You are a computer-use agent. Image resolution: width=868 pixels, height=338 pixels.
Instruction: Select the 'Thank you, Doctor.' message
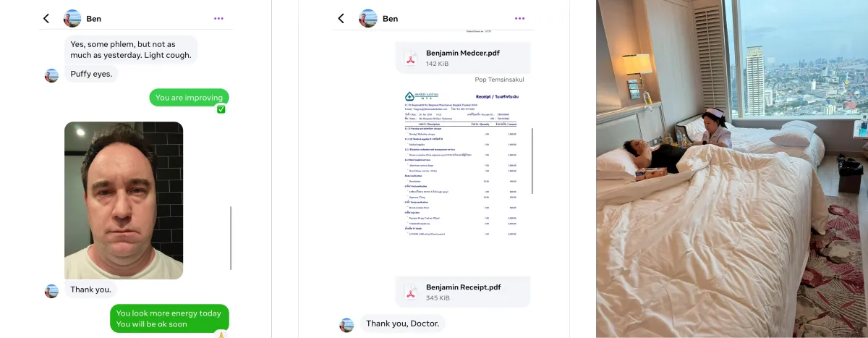point(402,324)
